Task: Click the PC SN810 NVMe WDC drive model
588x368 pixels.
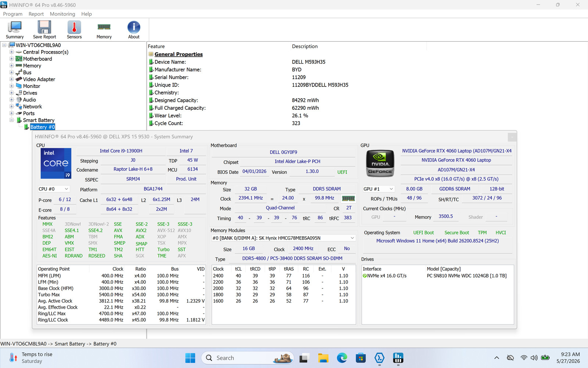Action: click(x=466, y=276)
